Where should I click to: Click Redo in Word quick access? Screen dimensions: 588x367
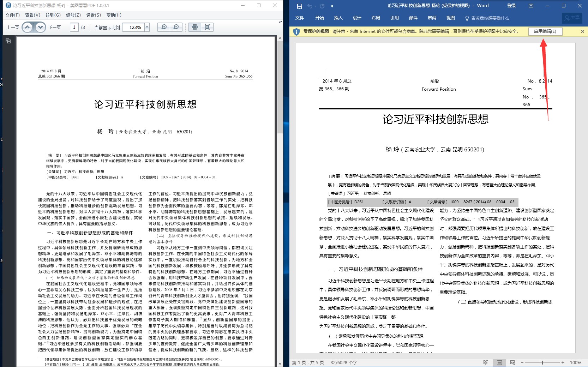tap(322, 6)
